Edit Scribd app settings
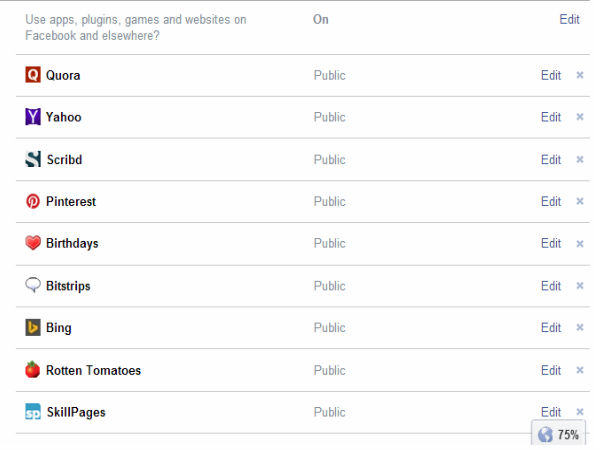 pyautogui.click(x=551, y=159)
